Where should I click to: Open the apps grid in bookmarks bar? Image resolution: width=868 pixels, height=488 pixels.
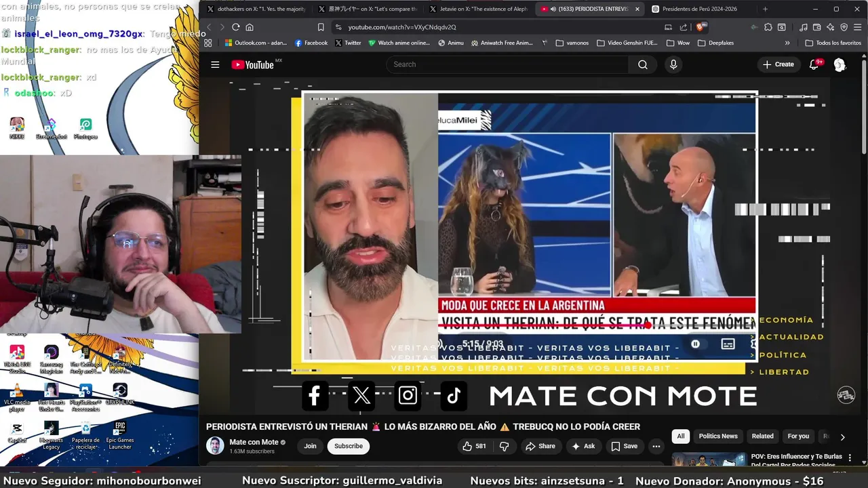coord(208,43)
